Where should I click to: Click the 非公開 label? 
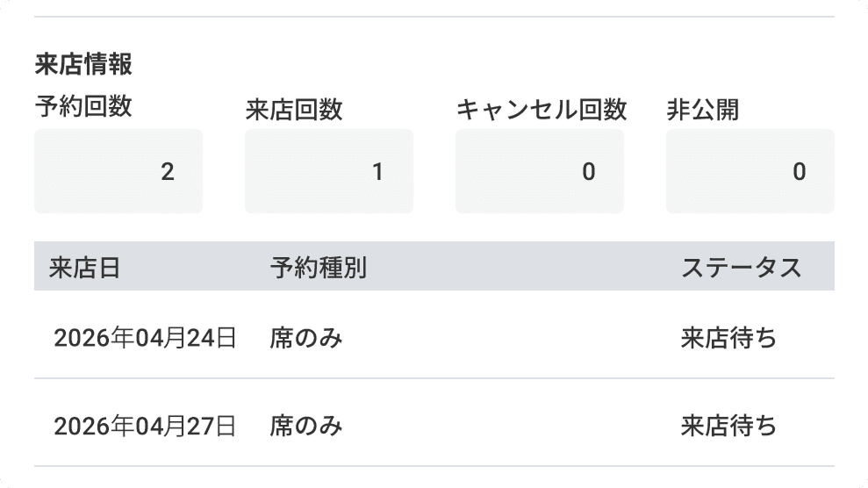(702, 110)
